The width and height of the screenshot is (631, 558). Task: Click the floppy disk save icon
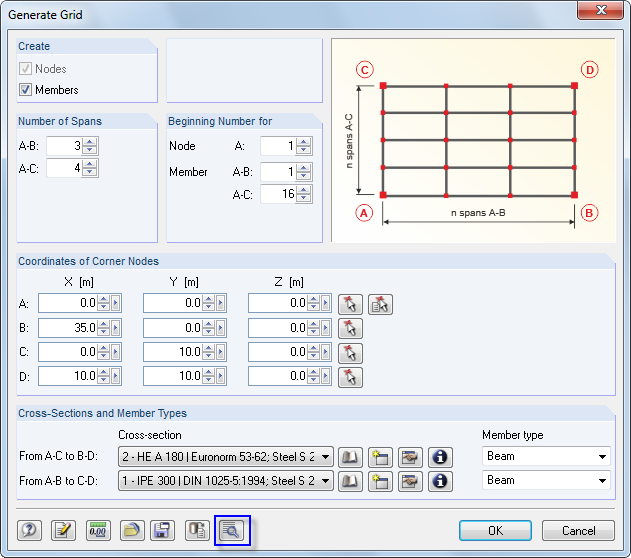pyautogui.click(x=162, y=530)
